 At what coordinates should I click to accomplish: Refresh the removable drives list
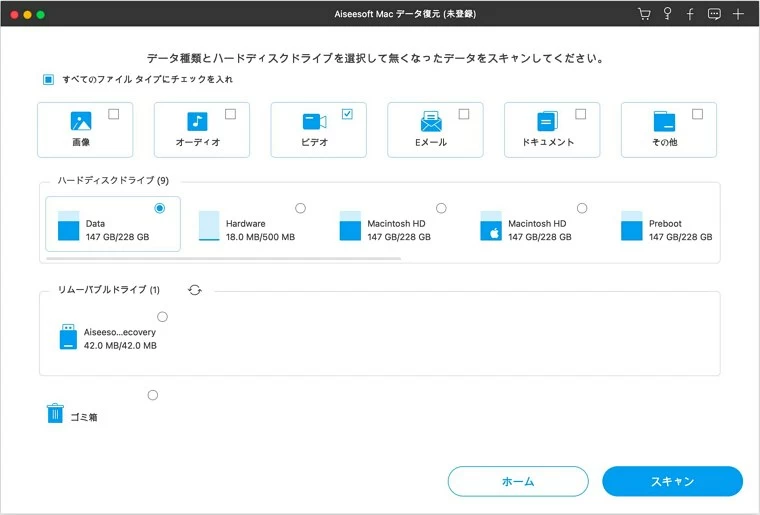click(195, 290)
